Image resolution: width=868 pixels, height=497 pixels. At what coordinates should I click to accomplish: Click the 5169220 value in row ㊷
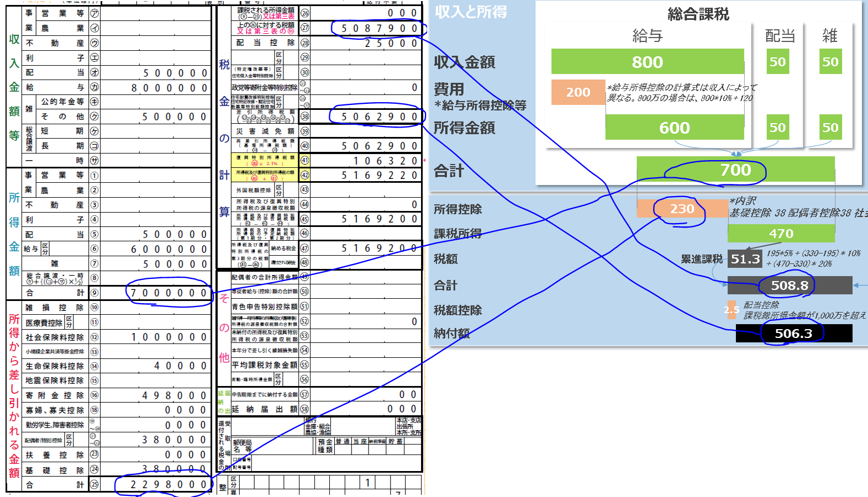(x=381, y=175)
